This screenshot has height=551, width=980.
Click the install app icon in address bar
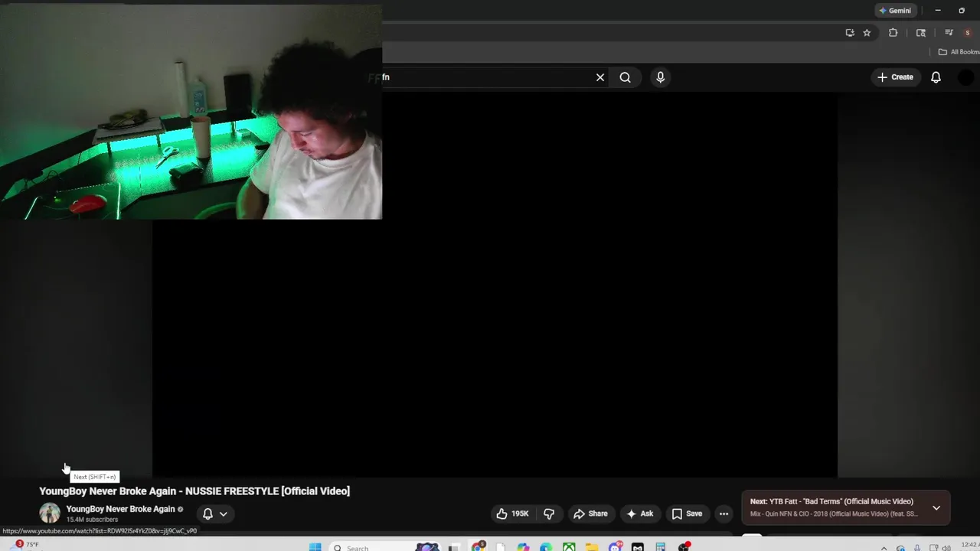[850, 33]
